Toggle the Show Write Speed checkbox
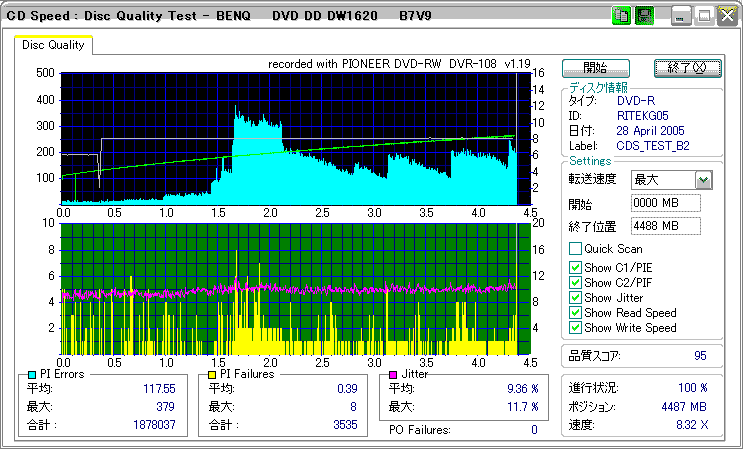This screenshot has height=449, width=743. tap(575, 327)
